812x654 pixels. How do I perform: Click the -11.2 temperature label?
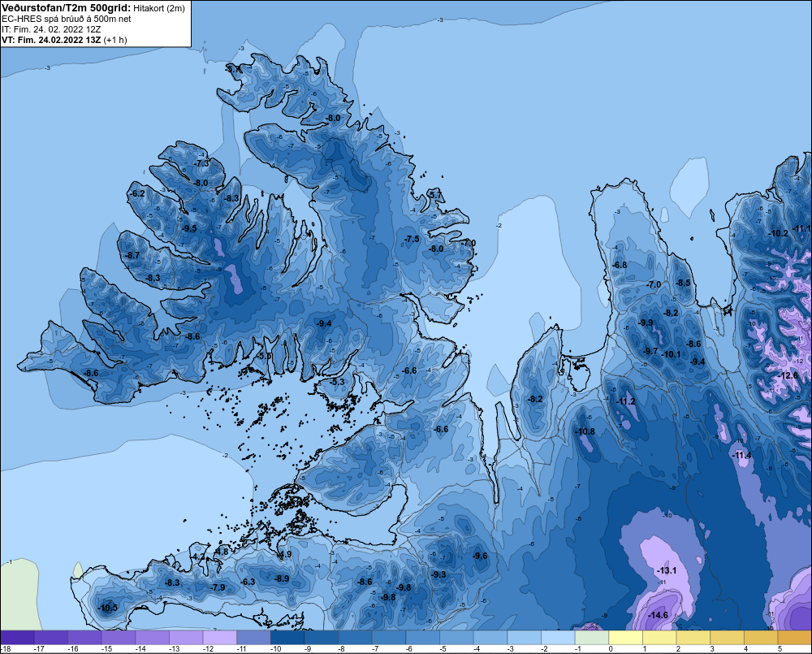[x=624, y=401]
